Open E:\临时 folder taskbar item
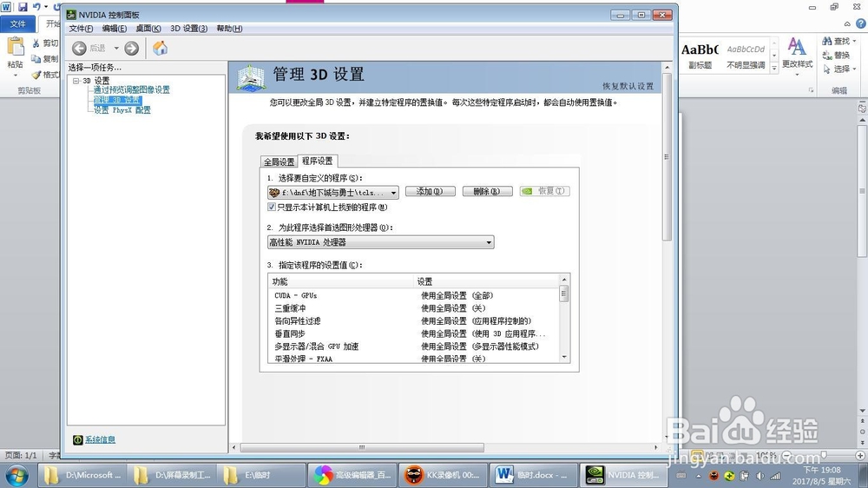This screenshot has width=868, height=488. click(x=262, y=475)
